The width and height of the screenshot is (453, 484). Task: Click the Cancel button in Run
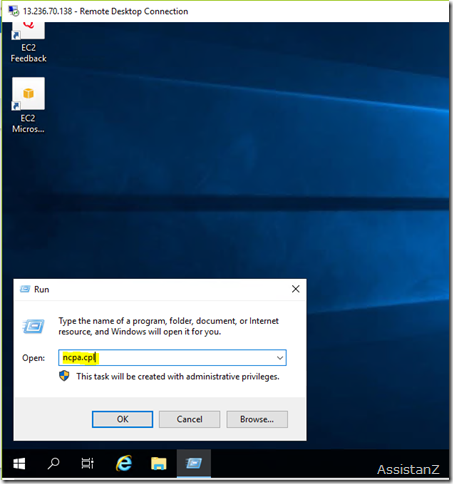tap(189, 419)
